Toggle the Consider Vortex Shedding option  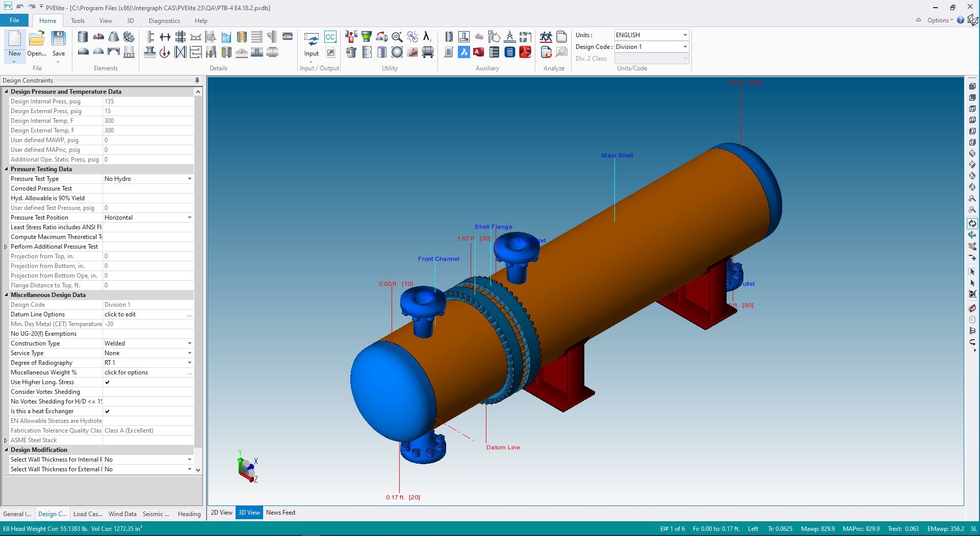pos(148,392)
